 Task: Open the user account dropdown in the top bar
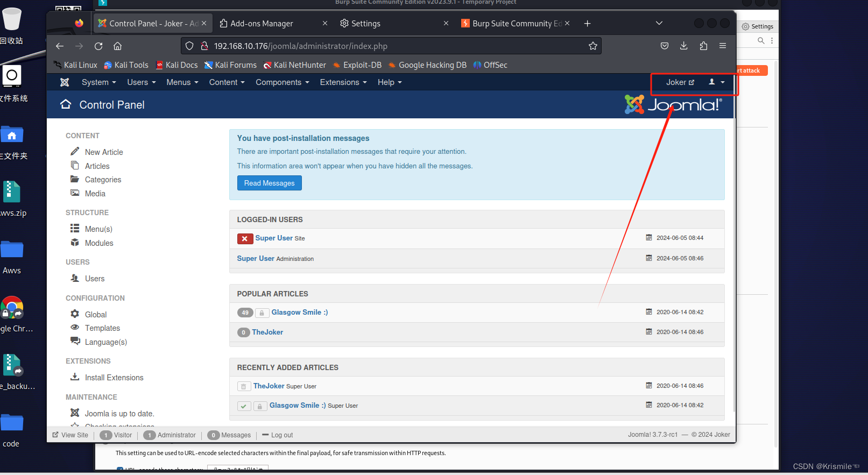[717, 82]
